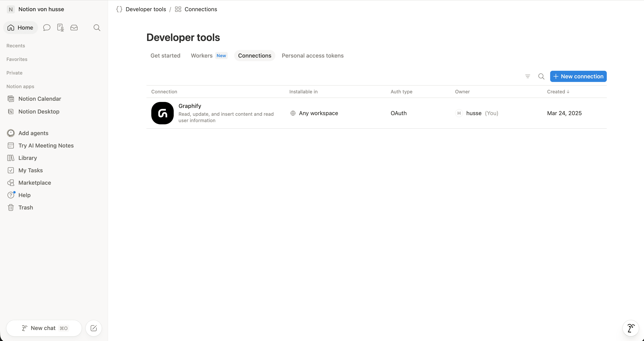The image size is (644, 341).
Task: Click the Add agents face icon
Action: [x=11, y=133]
